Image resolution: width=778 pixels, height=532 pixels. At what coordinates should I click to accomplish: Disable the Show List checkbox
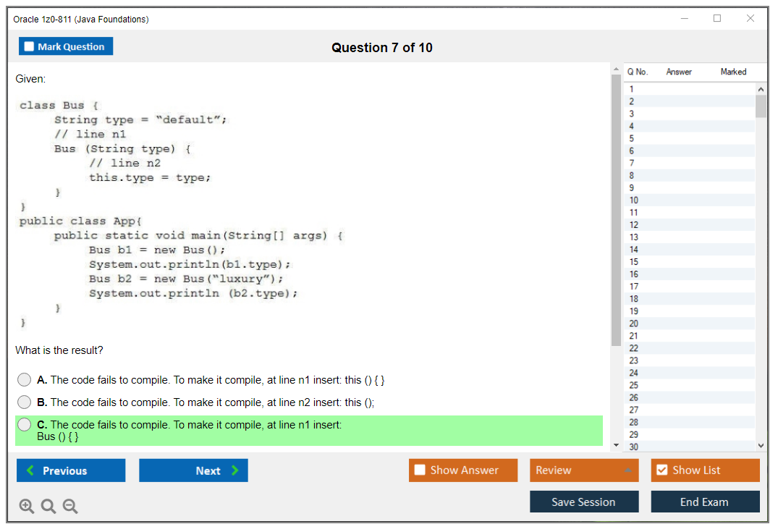click(661, 470)
